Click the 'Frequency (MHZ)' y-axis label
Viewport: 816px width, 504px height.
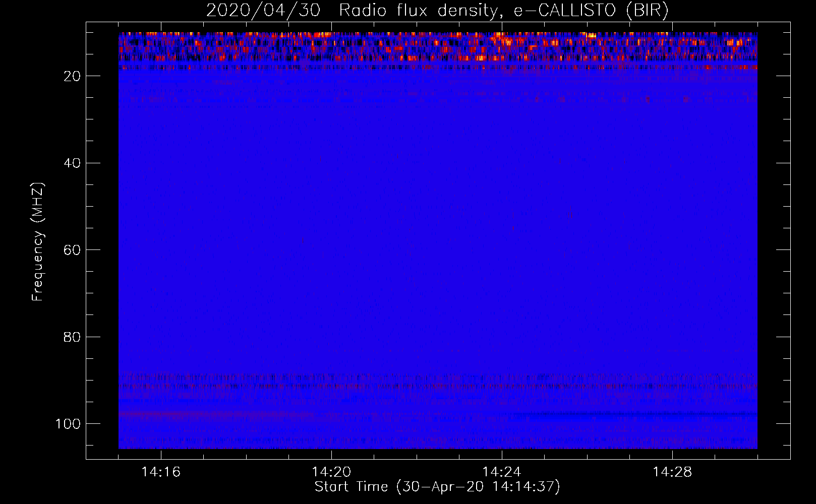[38, 241]
